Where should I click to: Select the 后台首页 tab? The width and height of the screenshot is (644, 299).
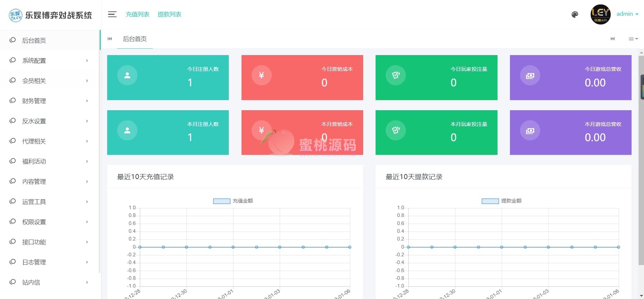[135, 39]
